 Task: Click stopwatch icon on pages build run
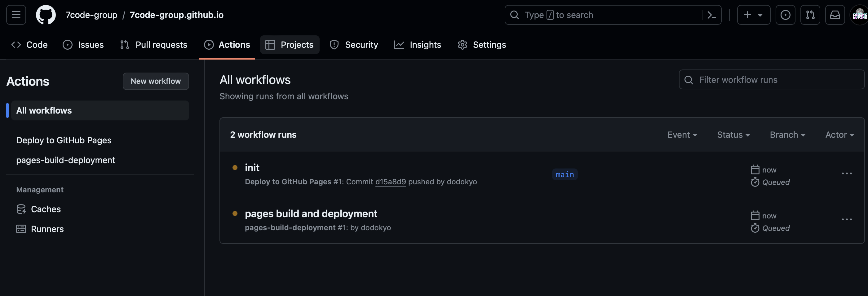pos(755,228)
